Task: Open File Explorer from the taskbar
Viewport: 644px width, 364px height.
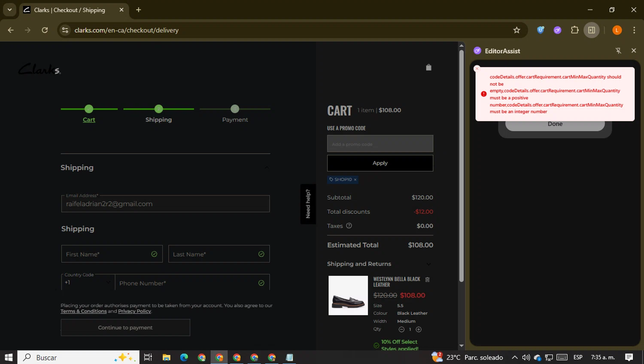Action: (x=166, y=357)
